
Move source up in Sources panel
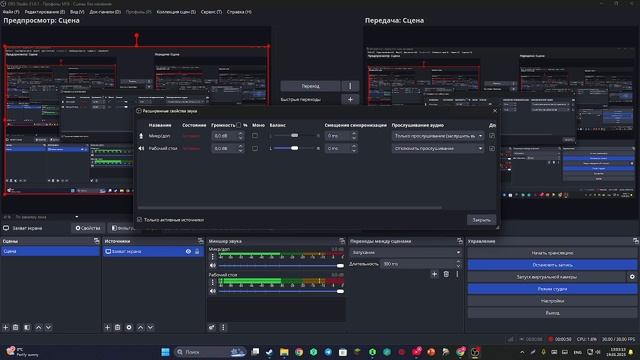[x=140, y=327]
